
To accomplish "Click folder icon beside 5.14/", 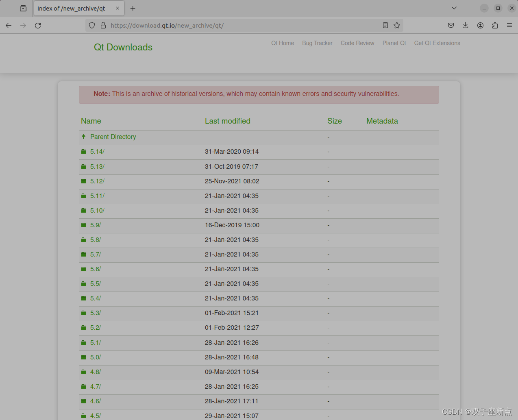I will point(83,151).
